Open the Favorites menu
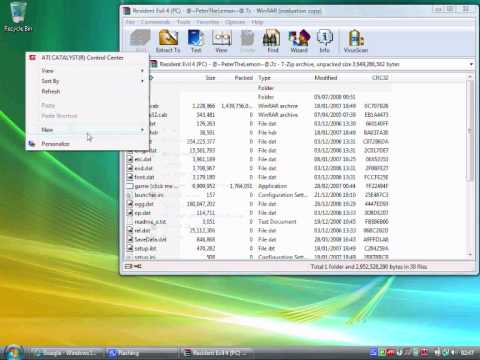The height and width of the screenshot is (360, 480). pyautogui.click(x=207, y=22)
